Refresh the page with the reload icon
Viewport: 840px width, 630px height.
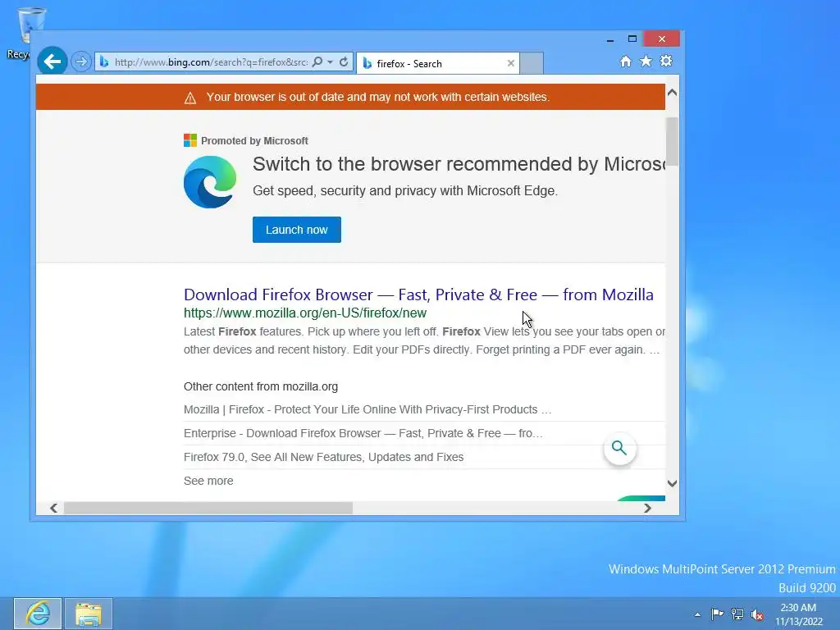[344, 62]
